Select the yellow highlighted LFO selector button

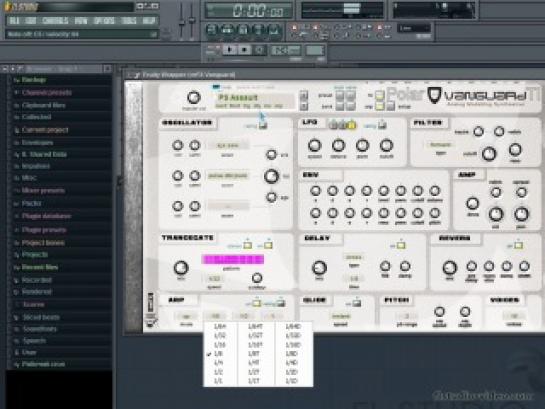[x=352, y=124]
